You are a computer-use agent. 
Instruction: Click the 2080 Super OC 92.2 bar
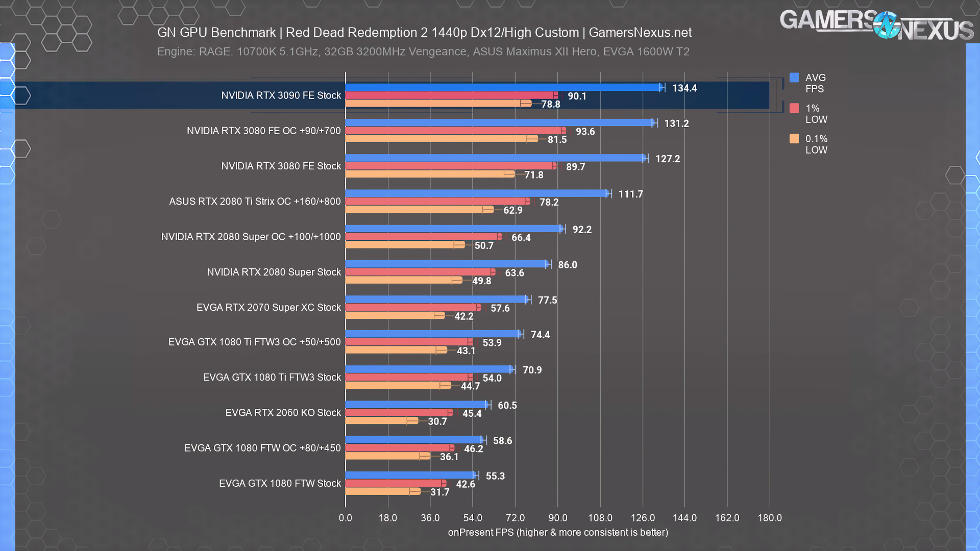pos(453,229)
